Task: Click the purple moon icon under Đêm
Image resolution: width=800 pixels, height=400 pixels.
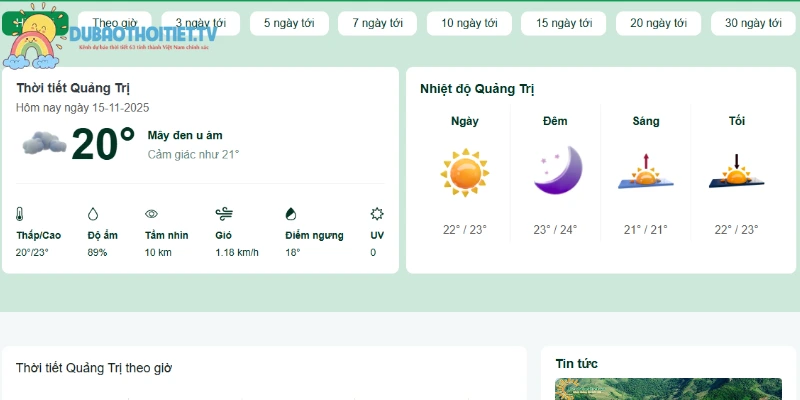Action: 557,170
